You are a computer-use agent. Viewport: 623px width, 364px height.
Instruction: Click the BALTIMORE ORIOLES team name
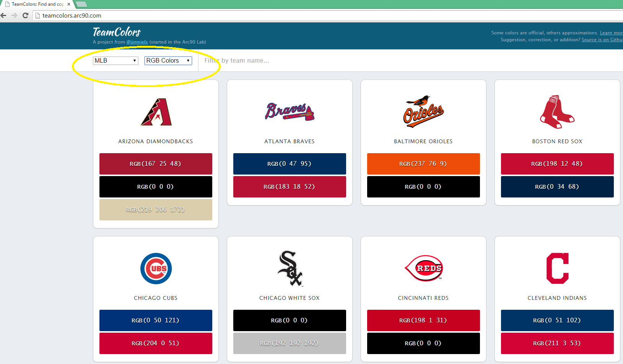pos(423,141)
